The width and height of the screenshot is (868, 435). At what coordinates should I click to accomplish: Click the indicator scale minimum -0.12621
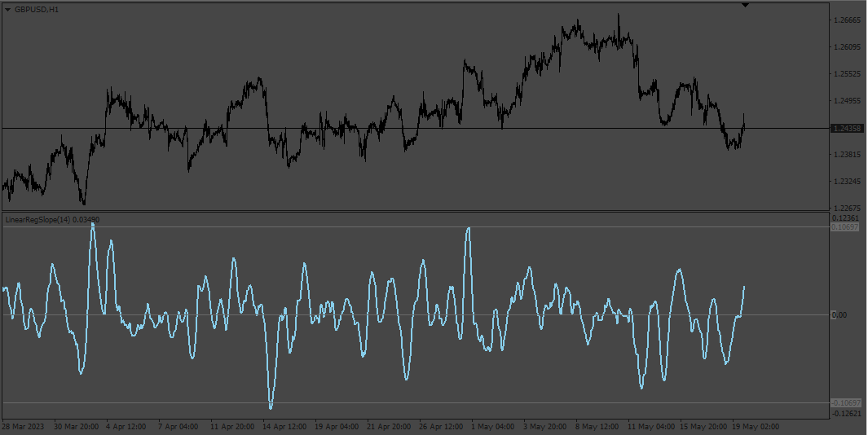[x=847, y=414]
